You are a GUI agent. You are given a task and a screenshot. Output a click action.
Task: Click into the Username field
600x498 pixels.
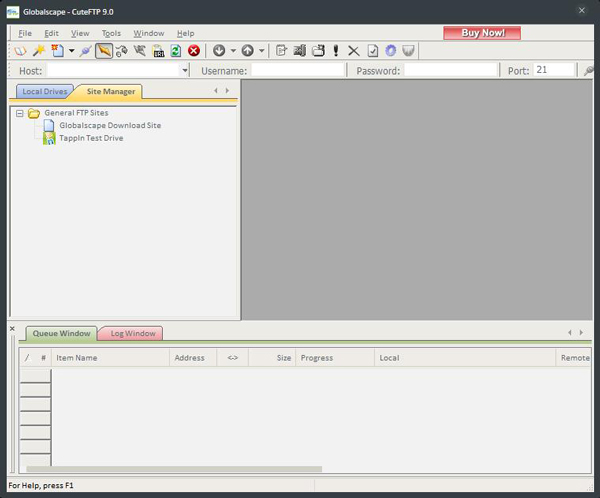[x=298, y=70]
